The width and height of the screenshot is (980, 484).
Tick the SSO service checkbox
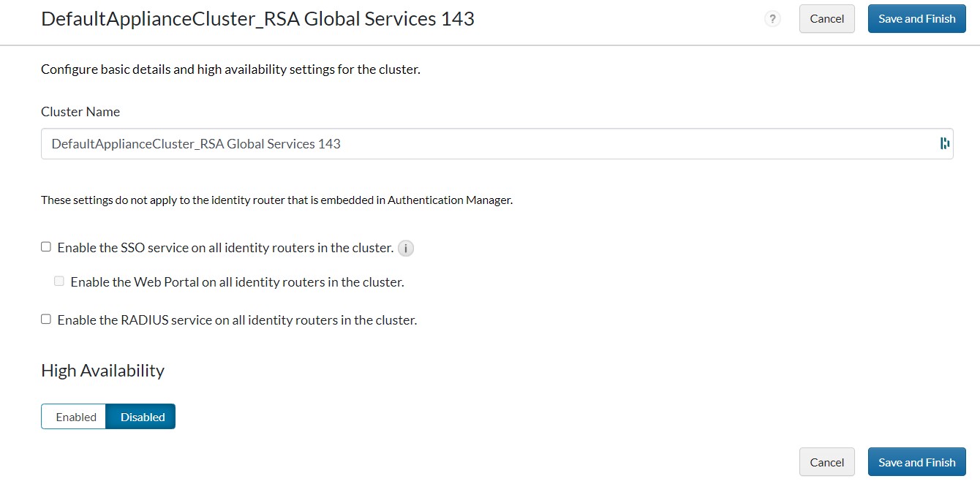tap(46, 247)
